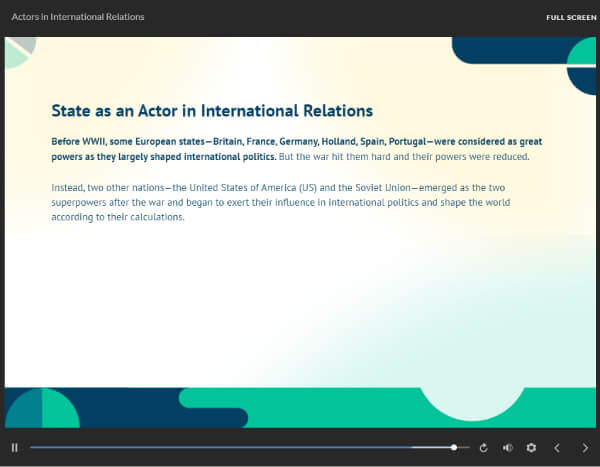Click the white seek bar handle

pyautogui.click(x=454, y=447)
